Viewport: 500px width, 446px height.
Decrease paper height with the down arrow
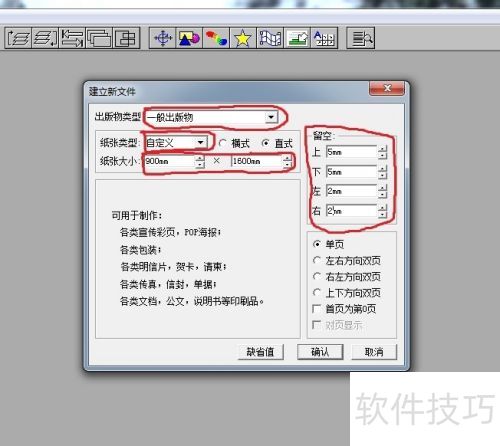tap(287, 164)
